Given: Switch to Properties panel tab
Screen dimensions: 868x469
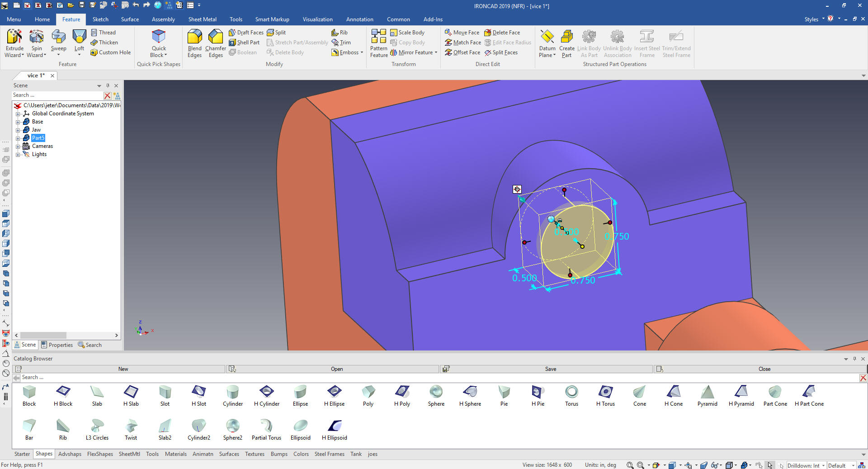Looking at the screenshot, I should click(57, 345).
